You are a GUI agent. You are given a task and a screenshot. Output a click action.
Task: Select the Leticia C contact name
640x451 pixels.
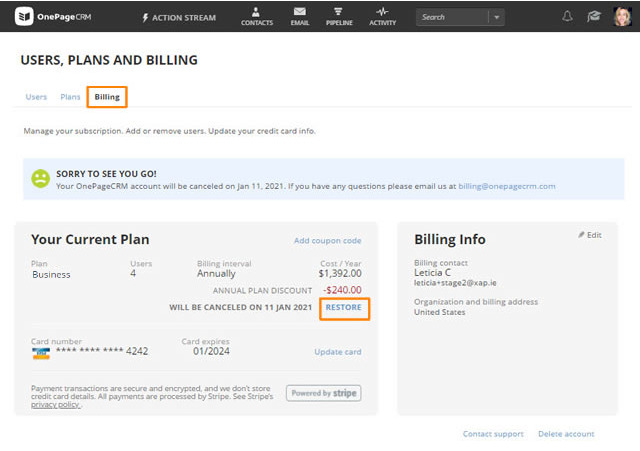tap(432, 273)
